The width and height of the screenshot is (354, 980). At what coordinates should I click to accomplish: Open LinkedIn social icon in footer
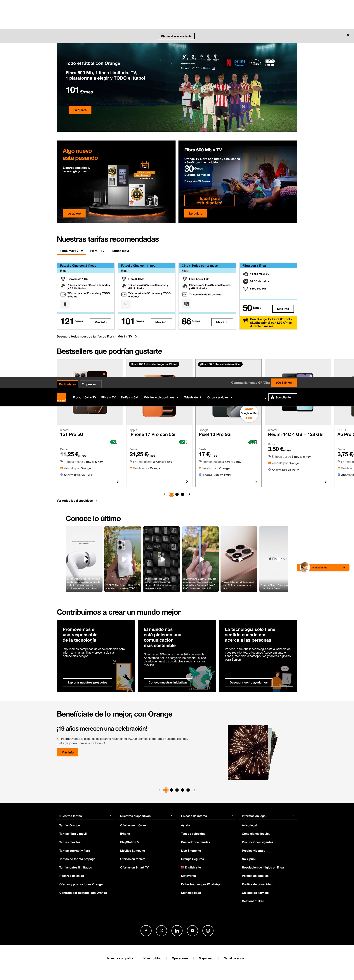[x=177, y=931]
